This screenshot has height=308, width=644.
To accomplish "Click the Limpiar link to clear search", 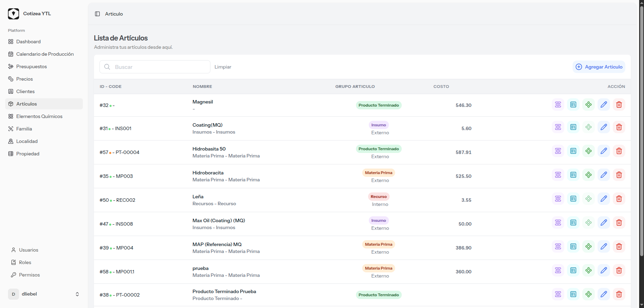I will pos(223,67).
